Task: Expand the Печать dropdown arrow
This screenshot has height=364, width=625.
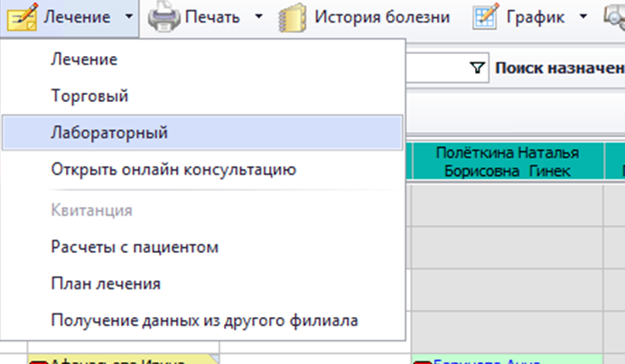Action: click(x=259, y=16)
